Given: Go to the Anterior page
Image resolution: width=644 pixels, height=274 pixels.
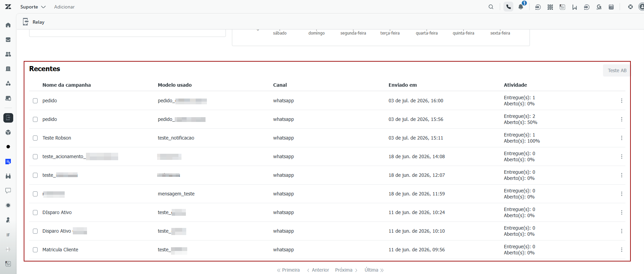Looking at the screenshot, I should (318, 270).
